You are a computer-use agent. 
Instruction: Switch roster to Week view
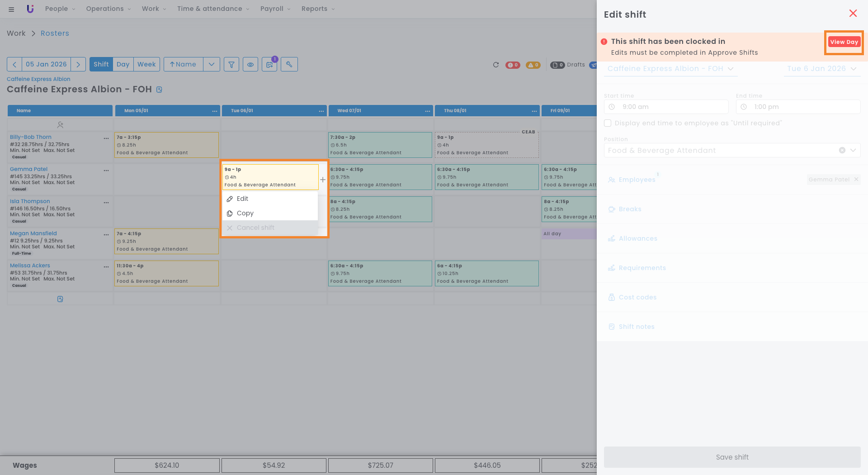pos(146,64)
